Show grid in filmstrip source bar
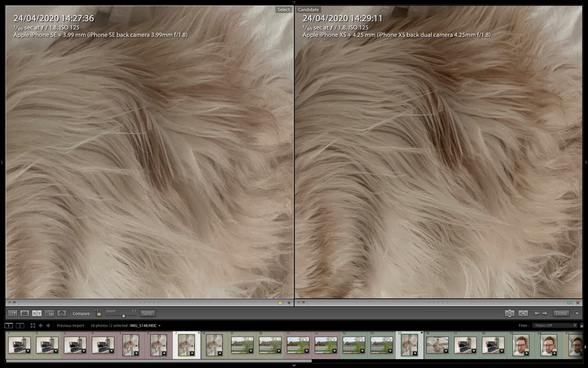 [x=33, y=325]
